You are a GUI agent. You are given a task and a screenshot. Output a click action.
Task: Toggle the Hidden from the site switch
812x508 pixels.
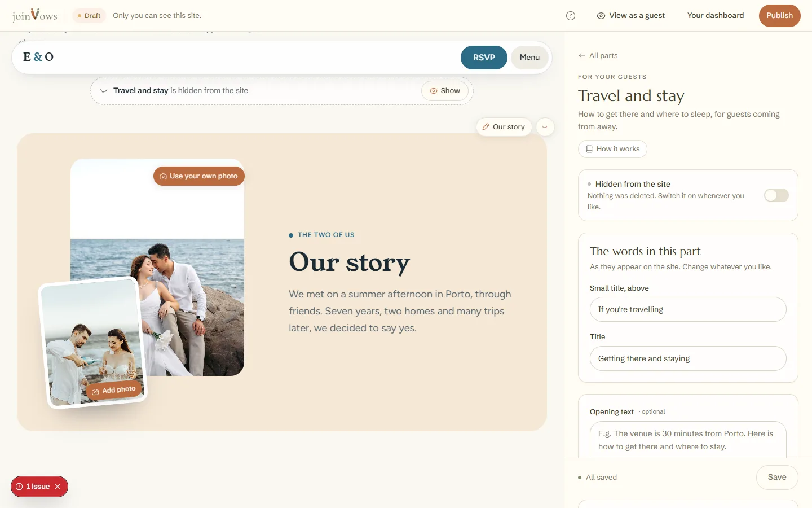[x=776, y=195]
